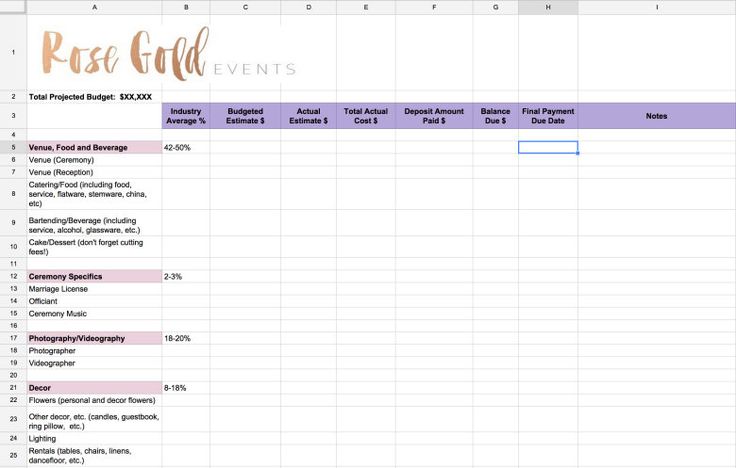The width and height of the screenshot is (736, 468).
Task: Select column D header
Action: (x=308, y=7)
